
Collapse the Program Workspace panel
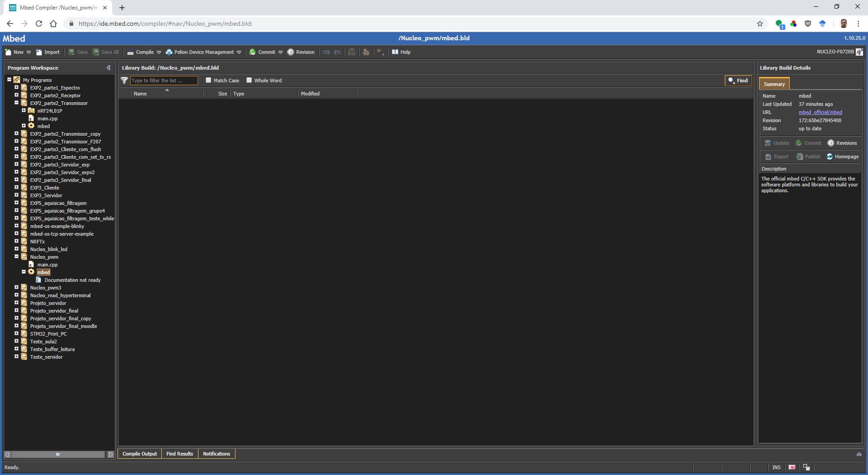point(108,68)
